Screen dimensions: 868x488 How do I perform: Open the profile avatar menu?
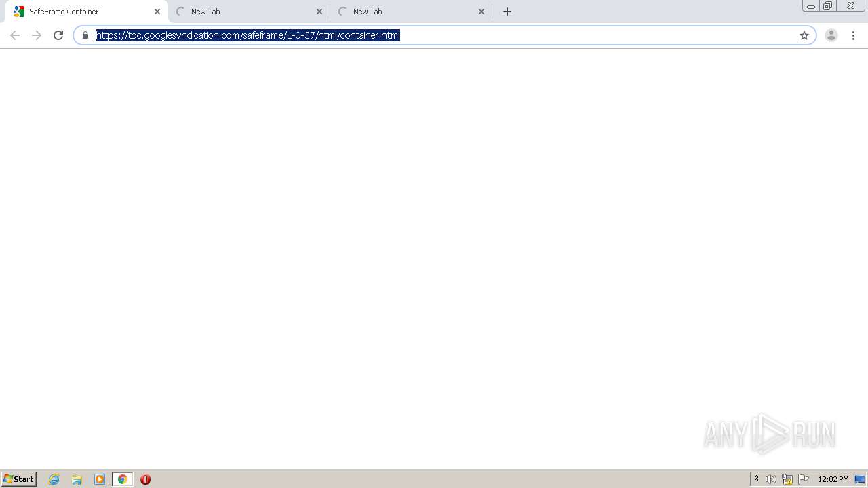coord(831,35)
